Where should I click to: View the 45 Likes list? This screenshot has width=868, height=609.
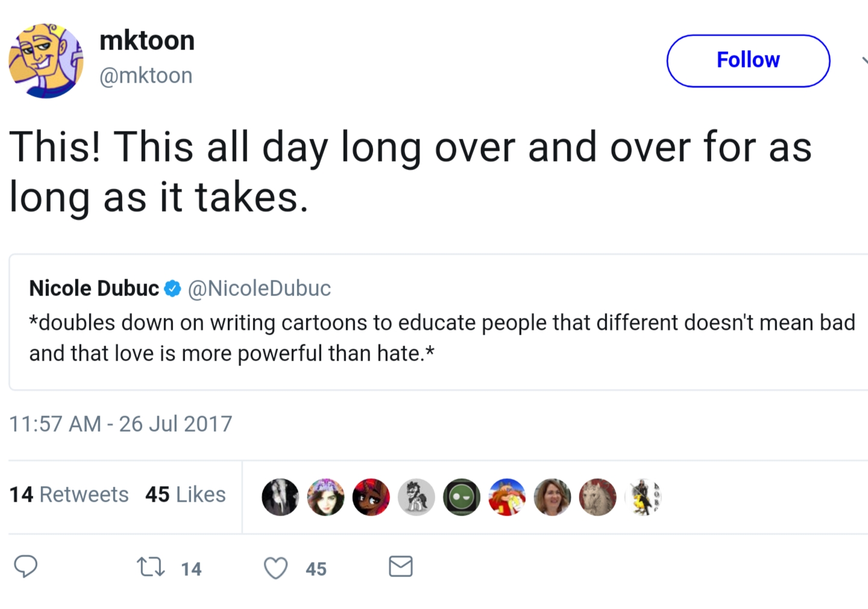click(185, 494)
